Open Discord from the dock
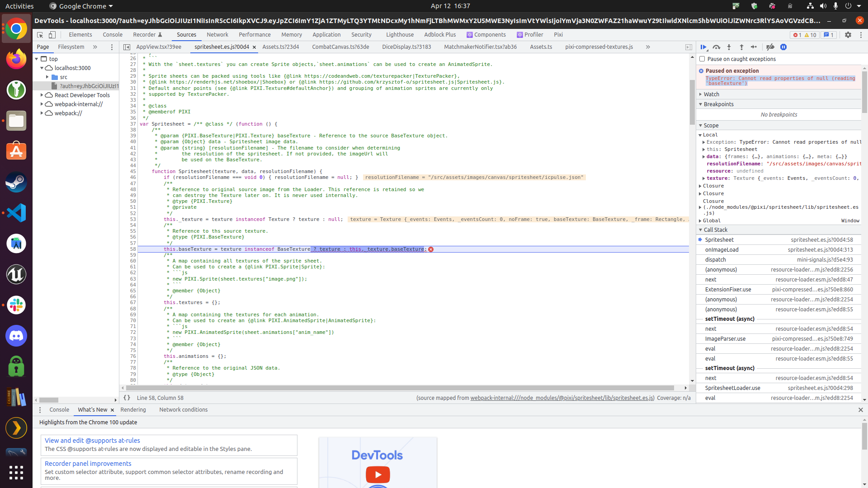 [16, 336]
